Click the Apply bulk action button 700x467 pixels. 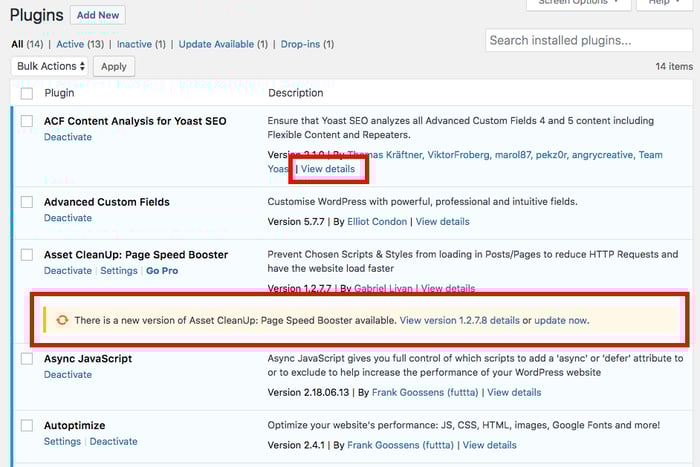coord(114,66)
